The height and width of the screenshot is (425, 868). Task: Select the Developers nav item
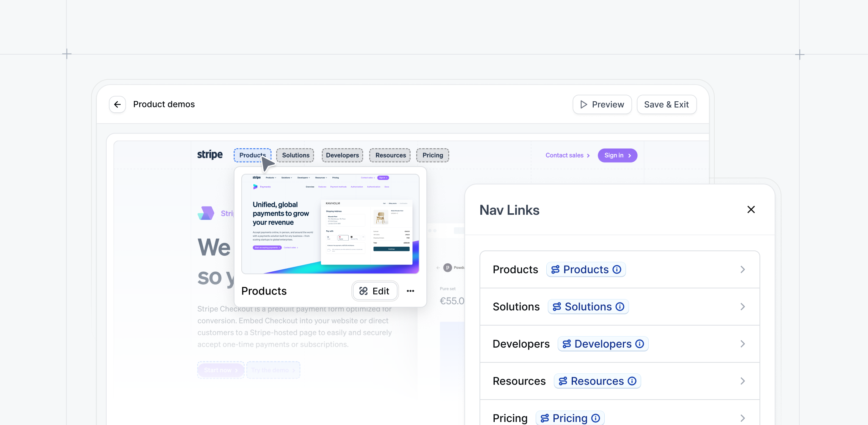click(x=342, y=155)
